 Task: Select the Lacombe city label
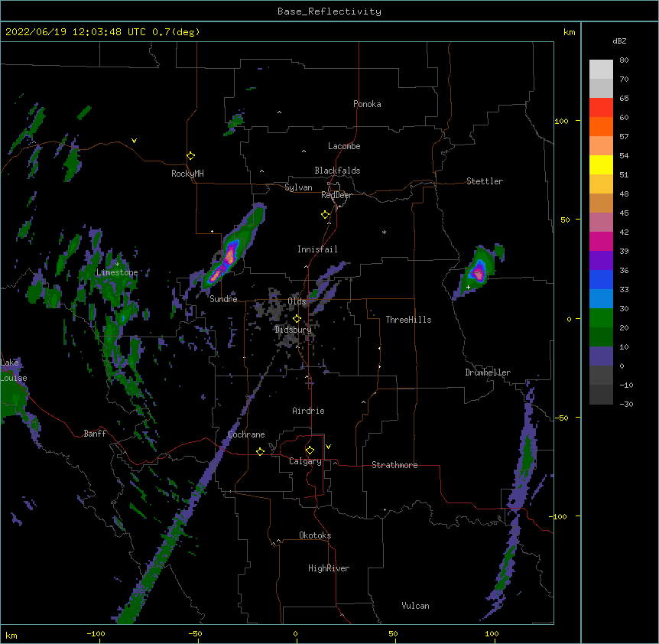344,146
